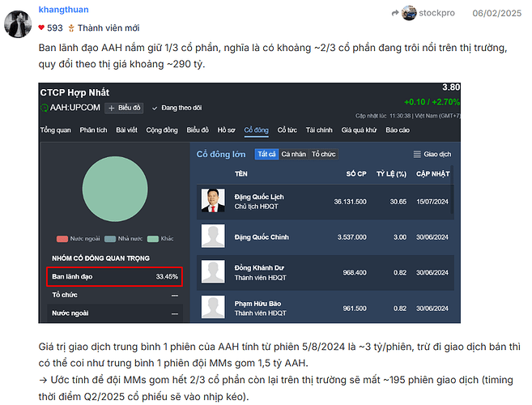
Task: Click the 30.65 percentage cell
Action: point(398,202)
